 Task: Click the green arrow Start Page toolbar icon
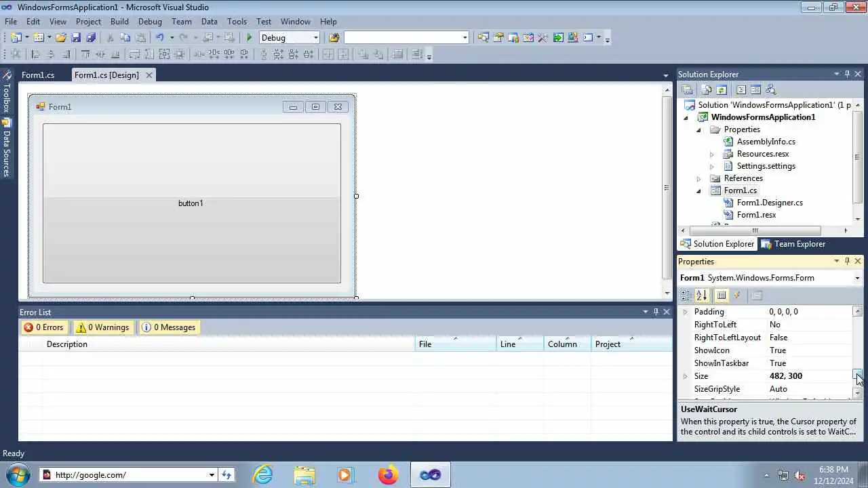558,38
